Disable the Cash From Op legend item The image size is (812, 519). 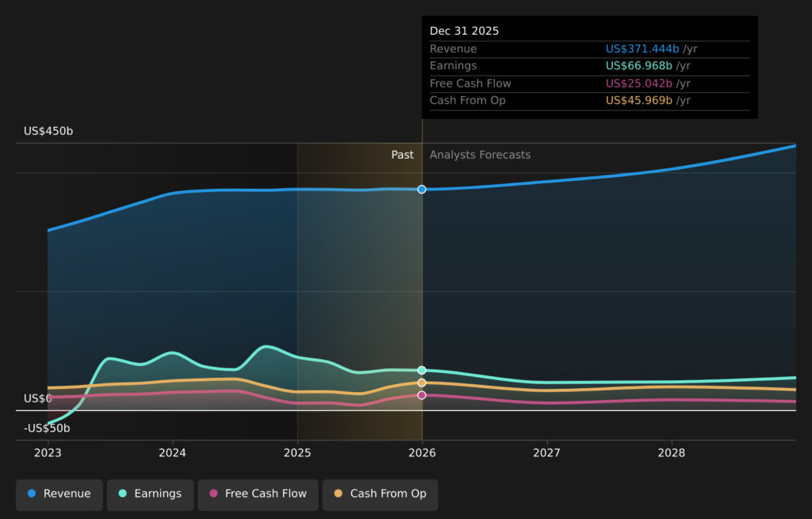tap(380, 494)
